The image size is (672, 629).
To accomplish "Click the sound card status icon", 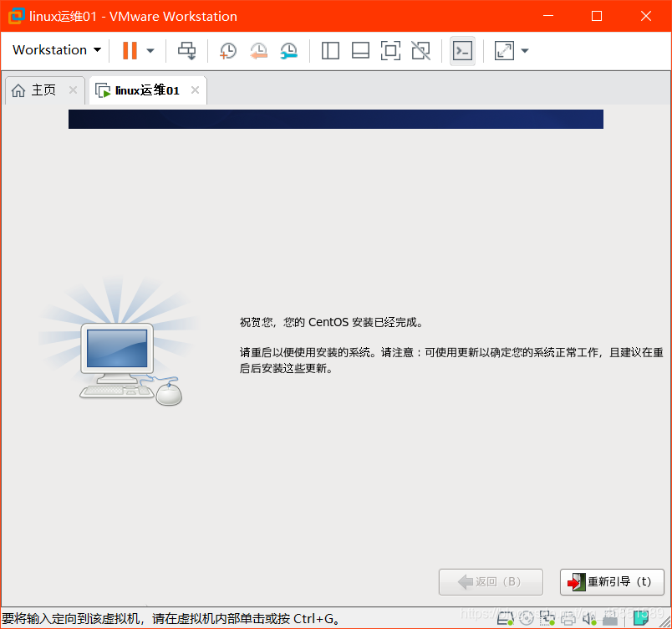I will pos(589,618).
